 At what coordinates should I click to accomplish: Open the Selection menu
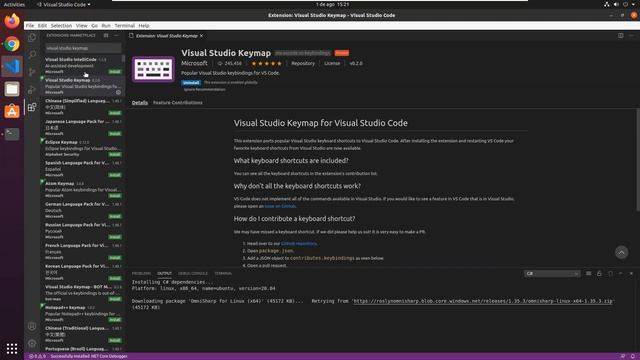[61, 25]
